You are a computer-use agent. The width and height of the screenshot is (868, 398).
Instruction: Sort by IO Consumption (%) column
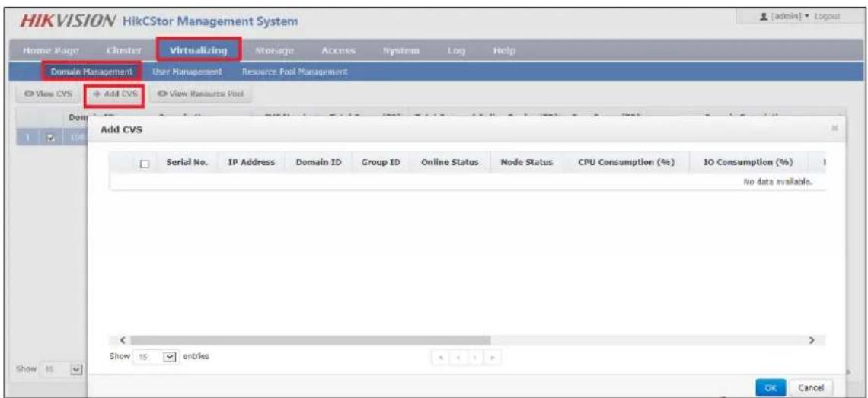point(748,163)
